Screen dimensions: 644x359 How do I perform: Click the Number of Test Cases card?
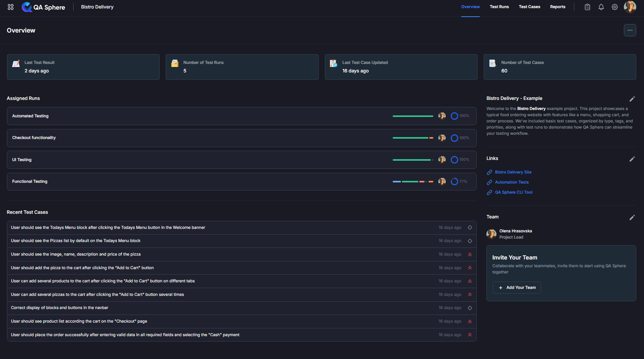tap(560, 67)
